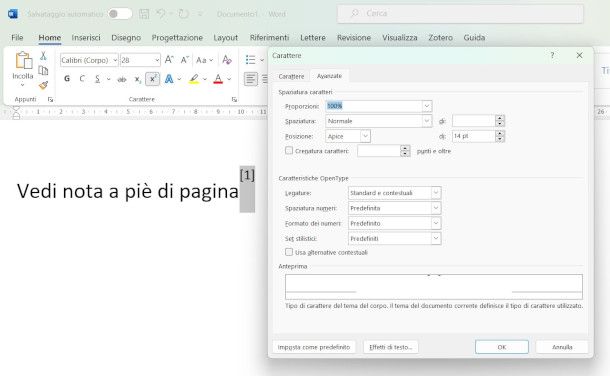Expand the font name Calibri (Corpo) dropdown

pyautogui.click(x=115, y=60)
